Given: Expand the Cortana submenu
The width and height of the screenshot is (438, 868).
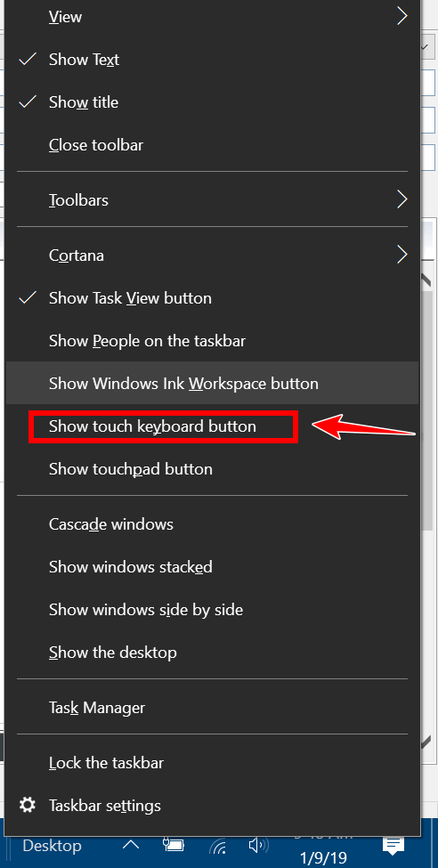Looking at the screenshot, I should (212, 256).
